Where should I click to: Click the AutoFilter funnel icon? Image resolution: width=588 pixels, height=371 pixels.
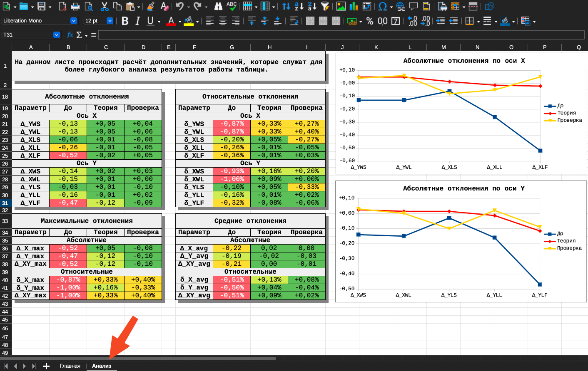coord(325,6)
